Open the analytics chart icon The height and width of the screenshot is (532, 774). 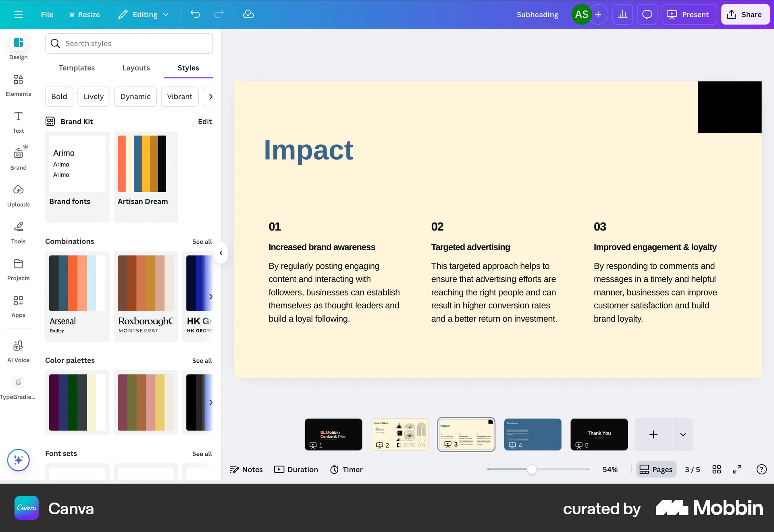[x=623, y=15]
